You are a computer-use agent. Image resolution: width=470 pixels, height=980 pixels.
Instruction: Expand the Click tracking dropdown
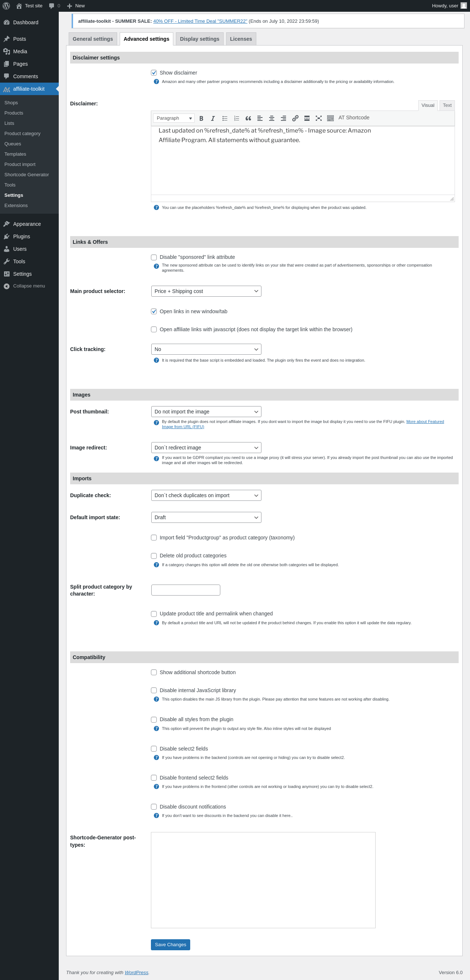point(206,349)
